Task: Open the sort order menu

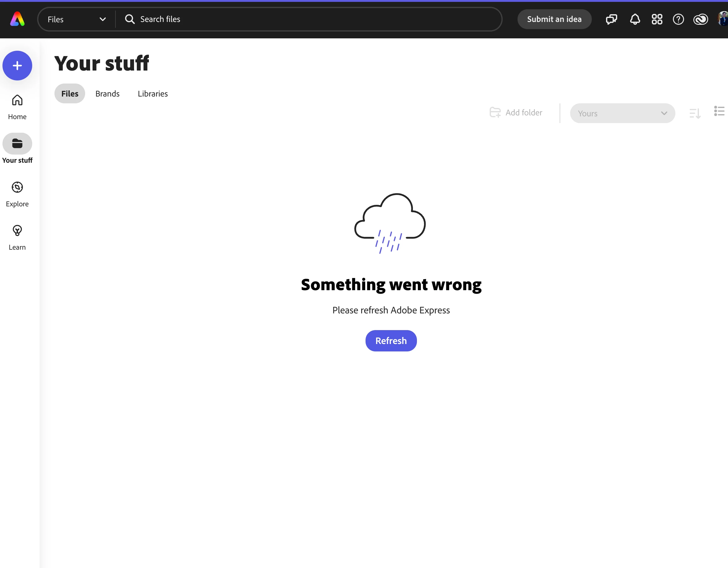Action: (x=695, y=113)
